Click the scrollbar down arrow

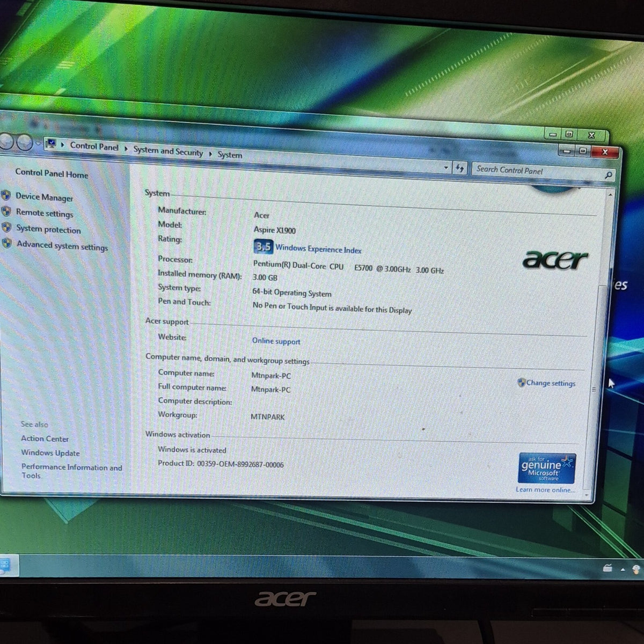pyautogui.click(x=587, y=495)
